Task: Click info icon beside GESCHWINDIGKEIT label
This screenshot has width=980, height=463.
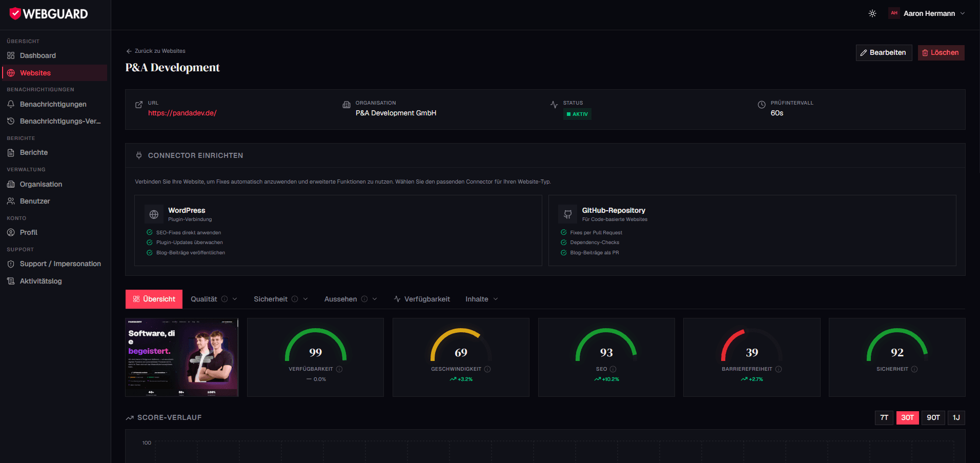Action: coord(487,369)
